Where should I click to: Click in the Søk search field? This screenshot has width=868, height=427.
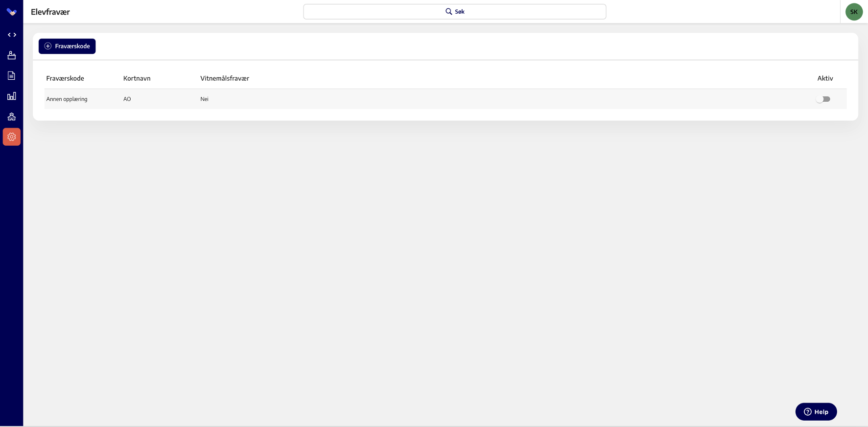pyautogui.click(x=454, y=12)
